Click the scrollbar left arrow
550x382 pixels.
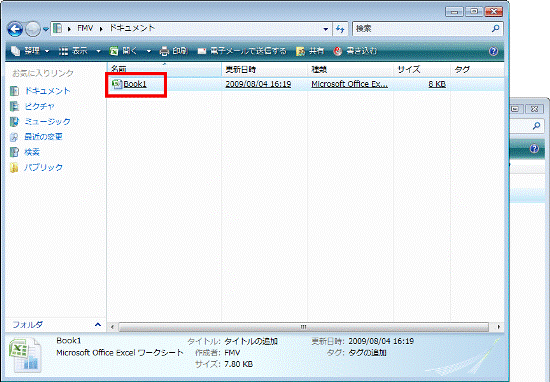(112, 327)
